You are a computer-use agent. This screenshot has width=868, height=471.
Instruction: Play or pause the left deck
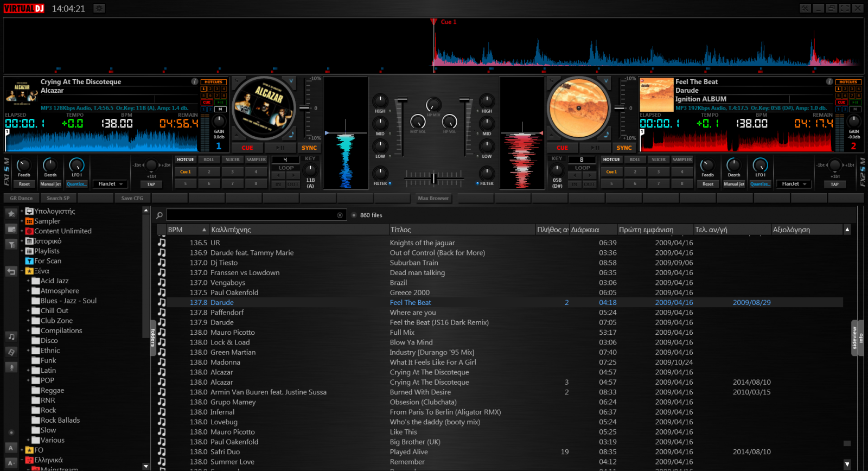[x=280, y=148]
